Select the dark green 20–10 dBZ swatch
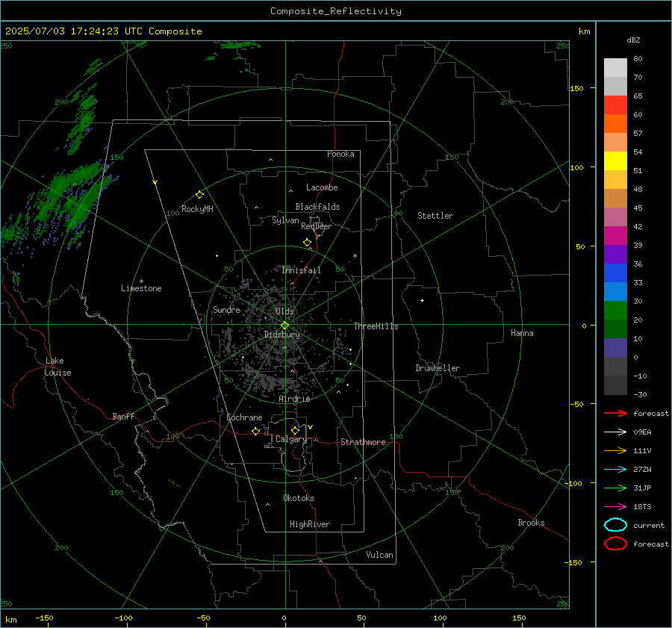The width and height of the screenshot is (672, 628). [x=615, y=329]
